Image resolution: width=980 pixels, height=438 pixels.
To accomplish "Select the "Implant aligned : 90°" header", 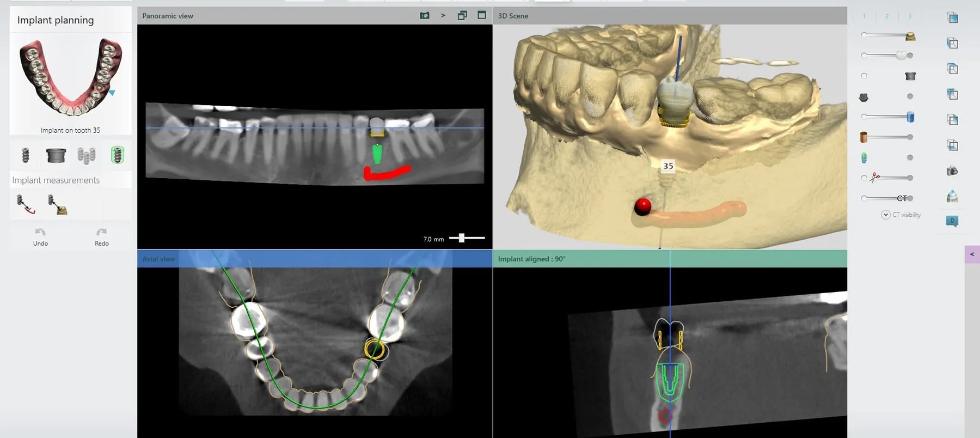I will click(670, 259).
